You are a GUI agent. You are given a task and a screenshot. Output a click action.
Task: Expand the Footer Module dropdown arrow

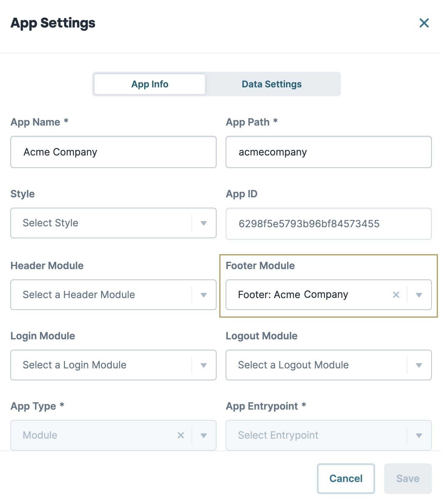[419, 295]
